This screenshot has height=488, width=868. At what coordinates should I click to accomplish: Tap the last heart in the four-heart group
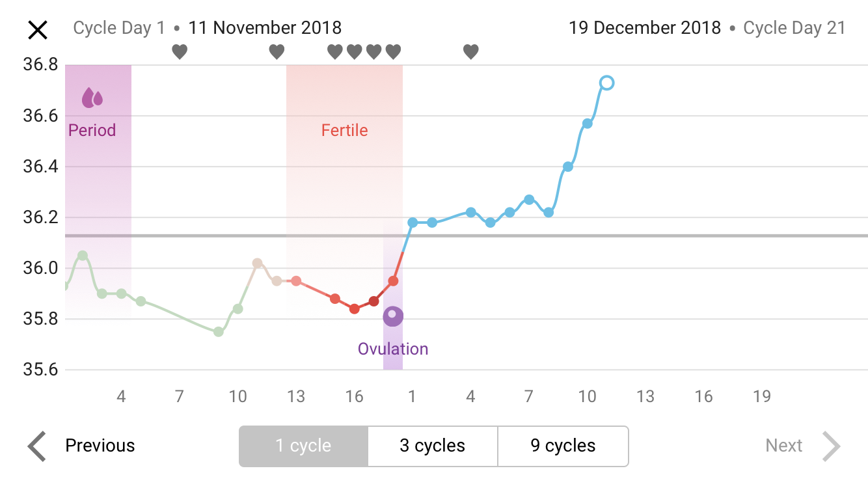click(x=393, y=51)
